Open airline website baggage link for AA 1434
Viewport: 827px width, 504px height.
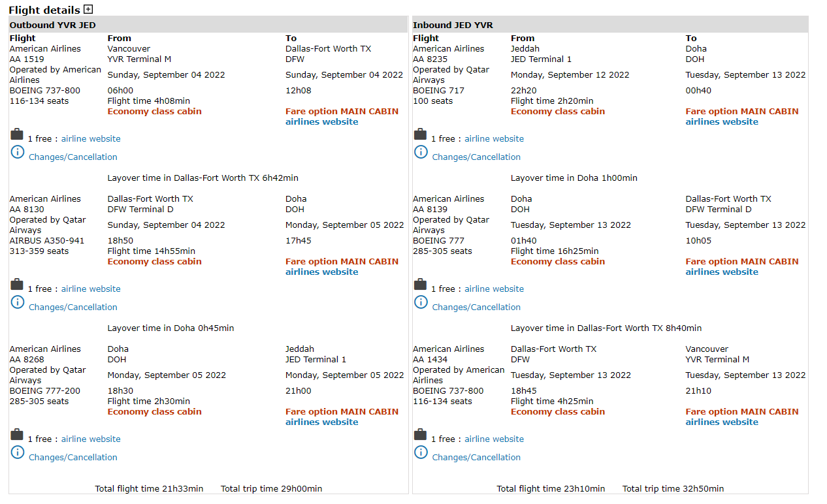coord(495,439)
